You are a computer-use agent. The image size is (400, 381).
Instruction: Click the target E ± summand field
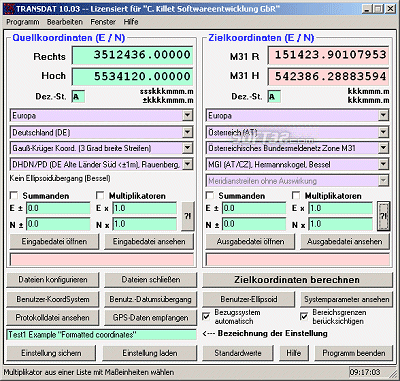click(x=254, y=208)
